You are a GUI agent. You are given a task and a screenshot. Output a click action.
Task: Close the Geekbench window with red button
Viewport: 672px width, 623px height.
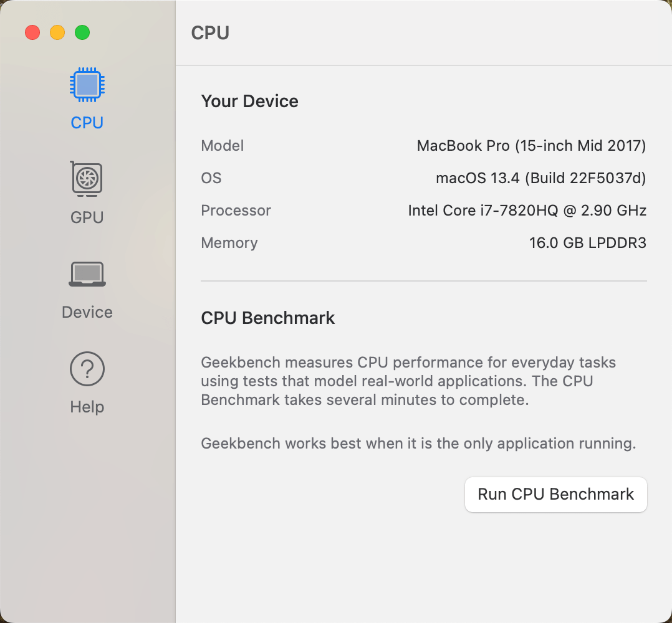32,32
